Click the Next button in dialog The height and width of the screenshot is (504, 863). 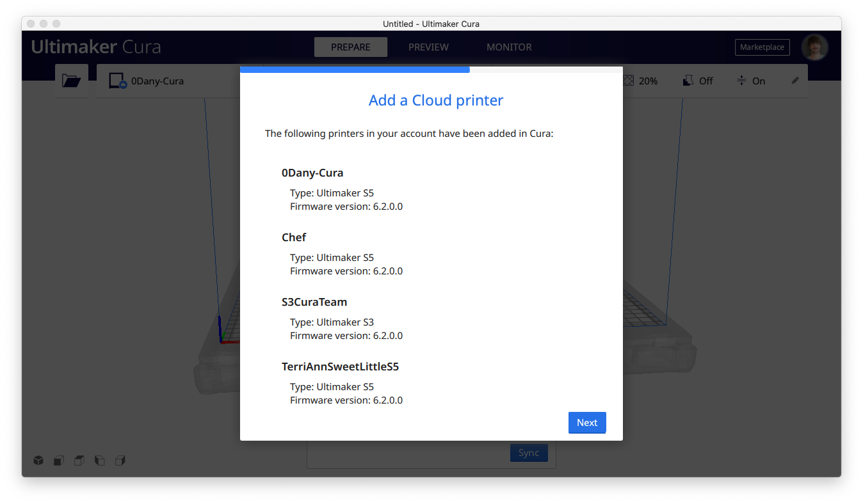pyautogui.click(x=586, y=423)
